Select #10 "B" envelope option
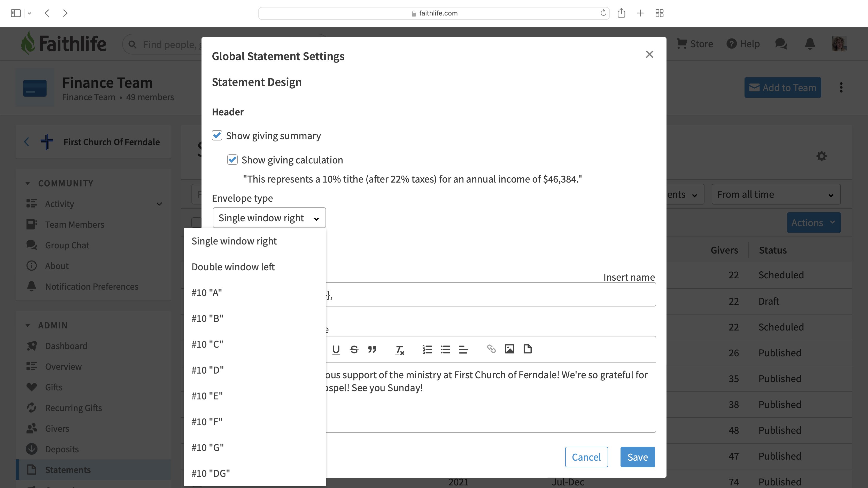Image resolution: width=868 pixels, height=488 pixels. (x=255, y=318)
